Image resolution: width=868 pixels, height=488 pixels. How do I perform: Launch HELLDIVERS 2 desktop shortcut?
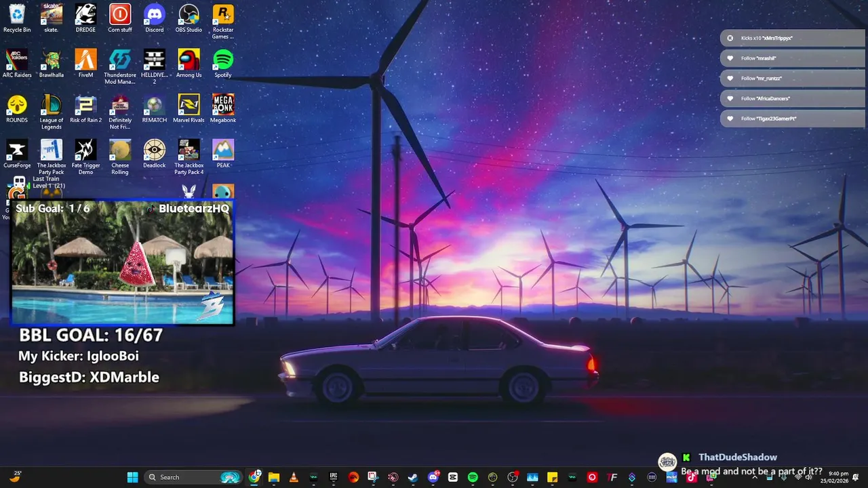155,67
